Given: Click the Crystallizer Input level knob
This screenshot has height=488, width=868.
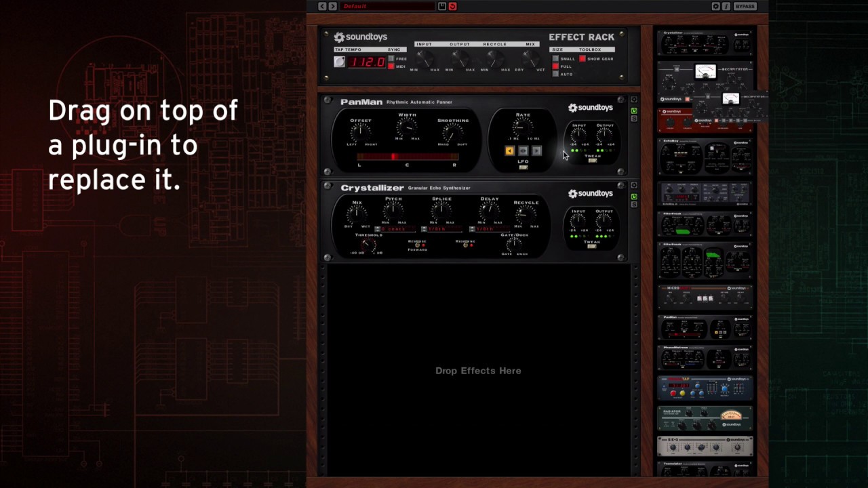Looking at the screenshot, I should click(578, 221).
